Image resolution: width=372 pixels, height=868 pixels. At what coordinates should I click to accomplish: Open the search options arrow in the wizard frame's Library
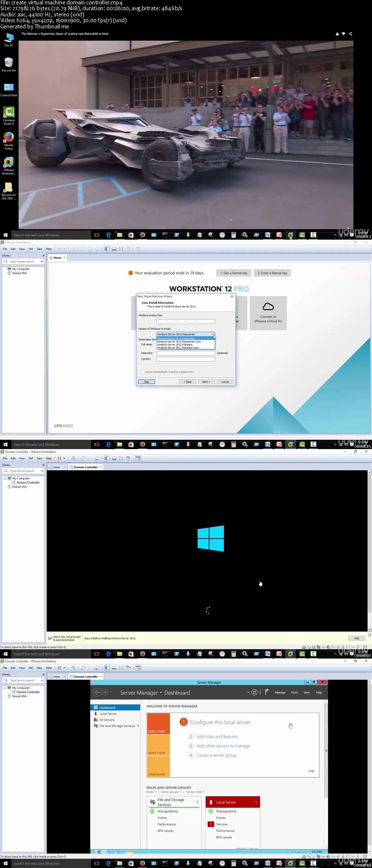click(x=42, y=261)
